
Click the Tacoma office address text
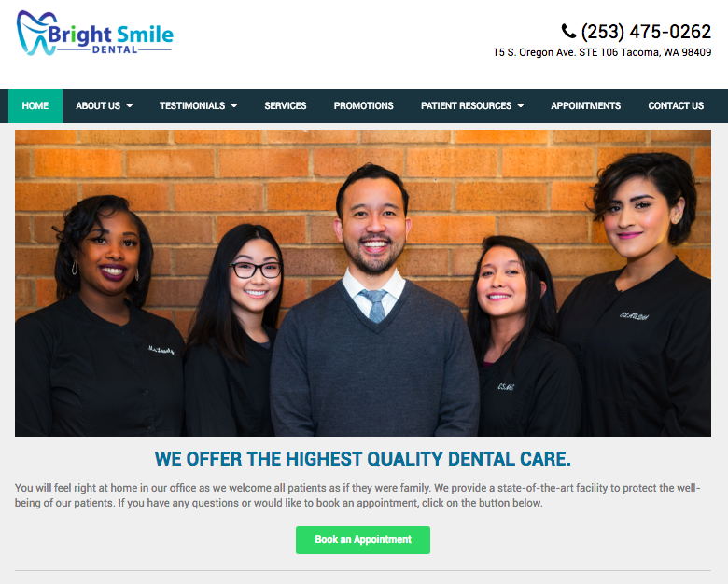tap(602, 52)
